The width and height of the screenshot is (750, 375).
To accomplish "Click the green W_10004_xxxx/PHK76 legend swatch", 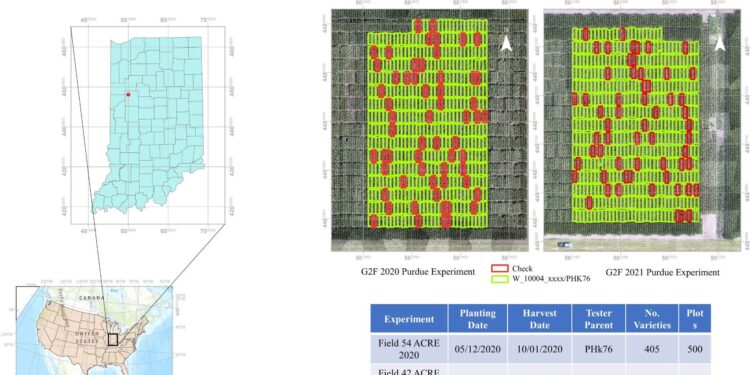I will pos(500,278).
